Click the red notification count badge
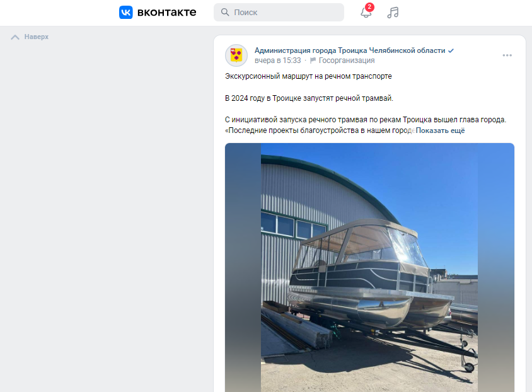 (369, 7)
